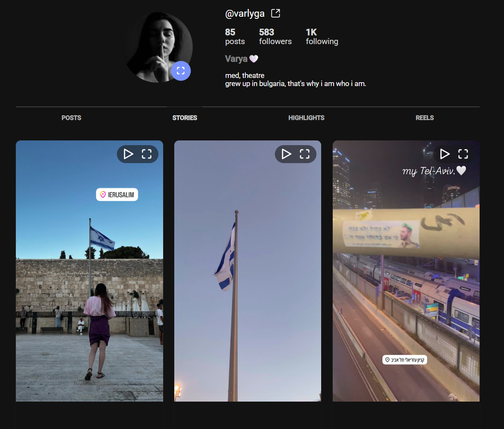Play the Jerusalem story video
Screen dimensions: 504x429
coord(128,154)
